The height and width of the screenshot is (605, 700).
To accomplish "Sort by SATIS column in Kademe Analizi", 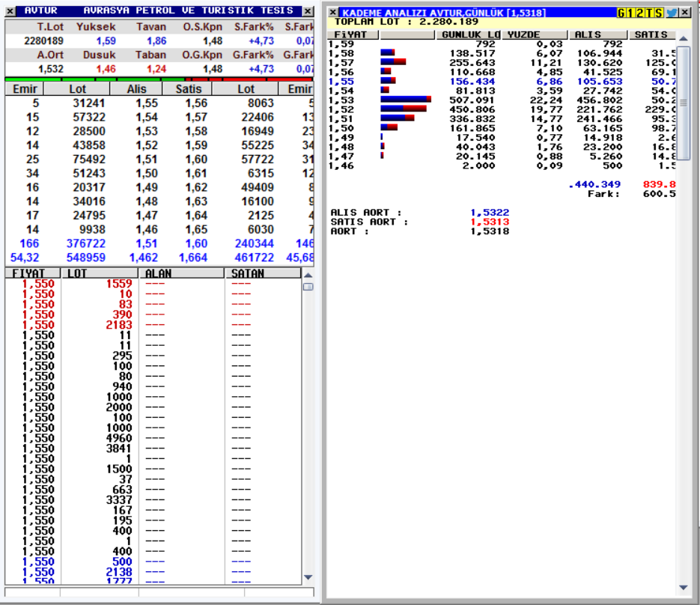I will [652, 34].
